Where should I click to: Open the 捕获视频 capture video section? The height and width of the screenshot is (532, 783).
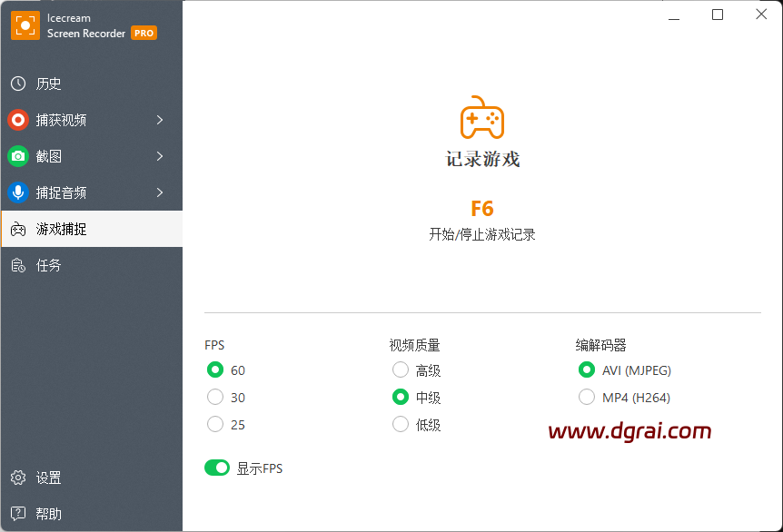click(x=92, y=120)
